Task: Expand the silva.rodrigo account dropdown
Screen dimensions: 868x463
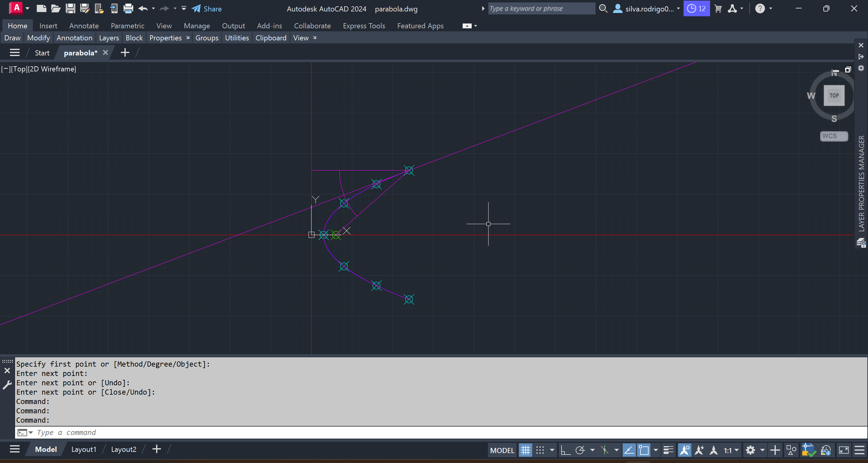Action: click(678, 8)
